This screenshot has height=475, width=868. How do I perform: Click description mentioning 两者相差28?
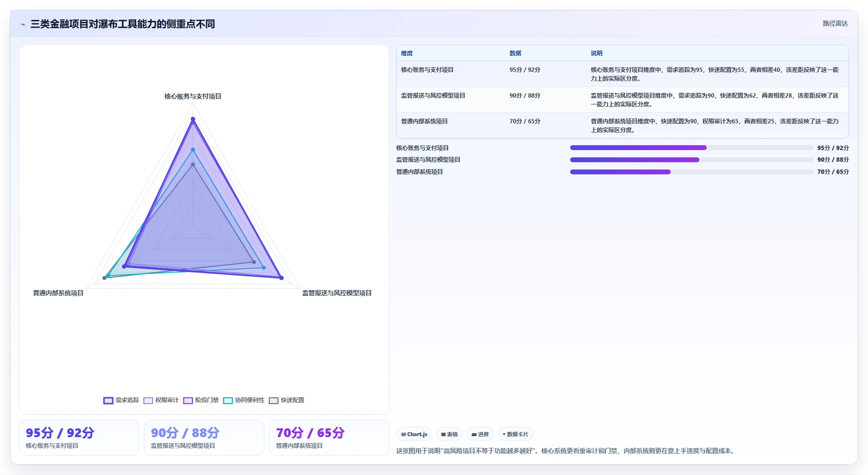coord(714,100)
